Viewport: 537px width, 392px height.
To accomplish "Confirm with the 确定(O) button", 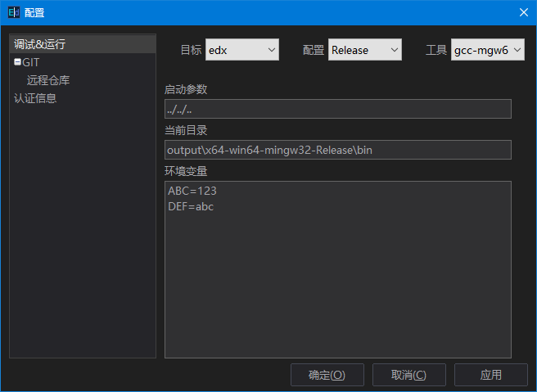I will pyautogui.click(x=327, y=375).
